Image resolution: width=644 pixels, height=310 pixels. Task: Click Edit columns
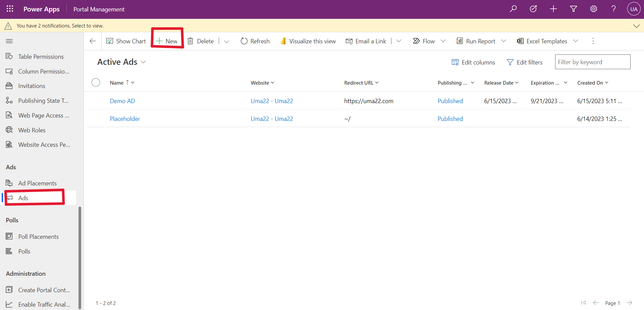pyautogui.click(x=473, y=62)
